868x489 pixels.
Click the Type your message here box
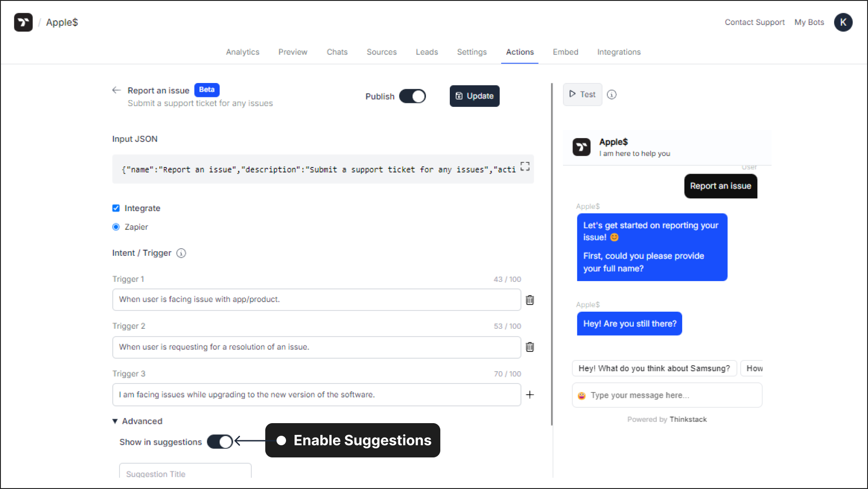tap(667, 395)
